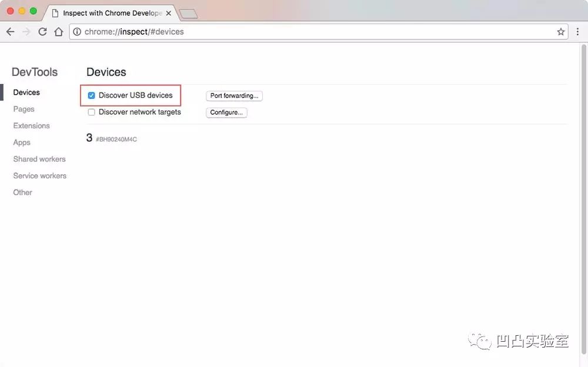This screenshot has width=588, height=367.
Task: Uncheck Discover USB devices
Action: point(92,95)
